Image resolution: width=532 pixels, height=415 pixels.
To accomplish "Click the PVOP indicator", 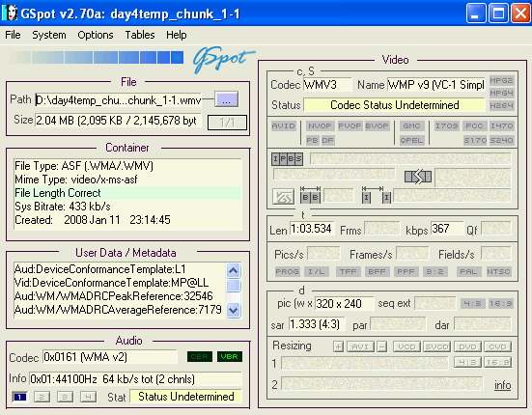I will pyautogui.click(x=350, y=126).
